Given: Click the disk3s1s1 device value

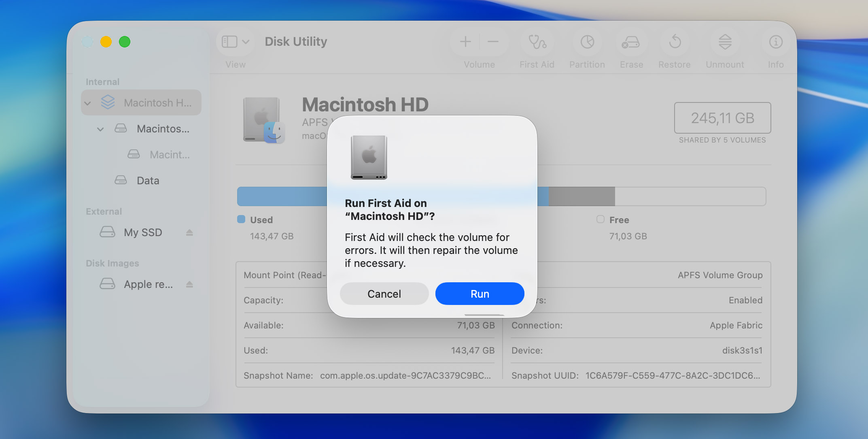Looking at the screenshot, I should pyautogui.click(x=742, y=350).
